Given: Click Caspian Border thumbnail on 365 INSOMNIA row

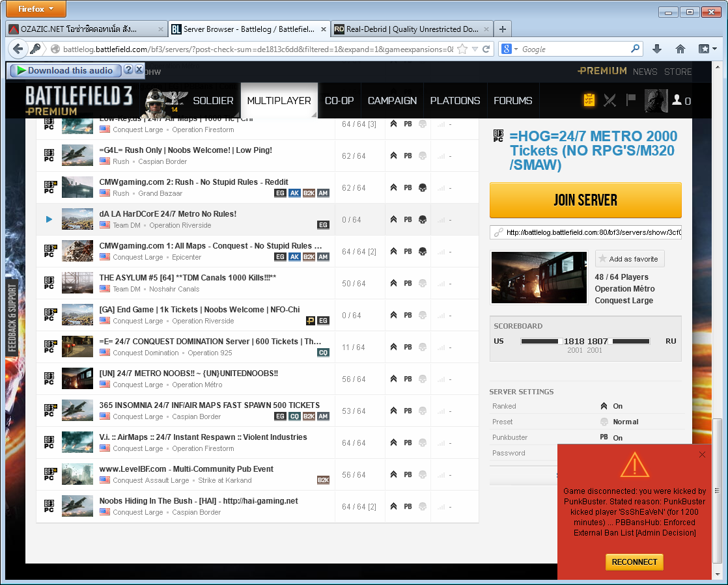Looking at the screenshot, I should (77, 411).
